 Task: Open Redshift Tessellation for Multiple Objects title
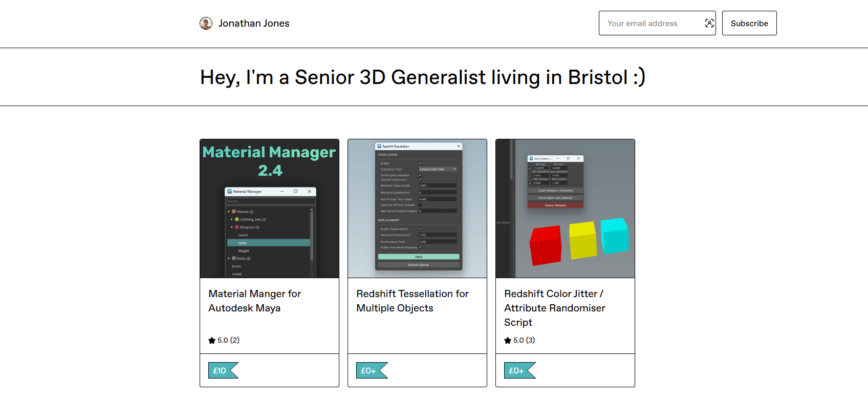pyautogui.click(x=413, y=301)
